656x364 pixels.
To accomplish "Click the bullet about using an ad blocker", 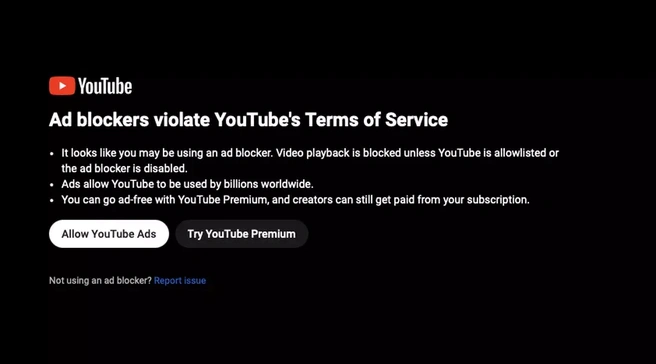I will (x=310, y=161).
